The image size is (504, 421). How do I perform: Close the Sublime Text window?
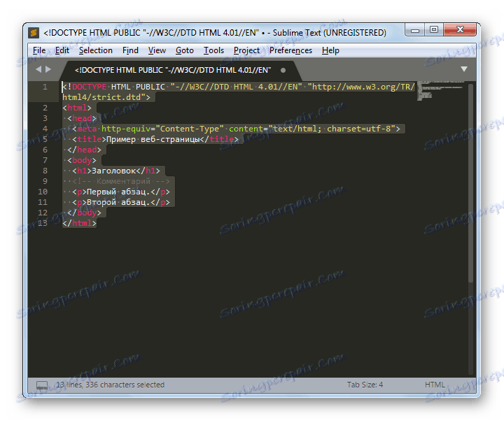(x=460, y=30)
